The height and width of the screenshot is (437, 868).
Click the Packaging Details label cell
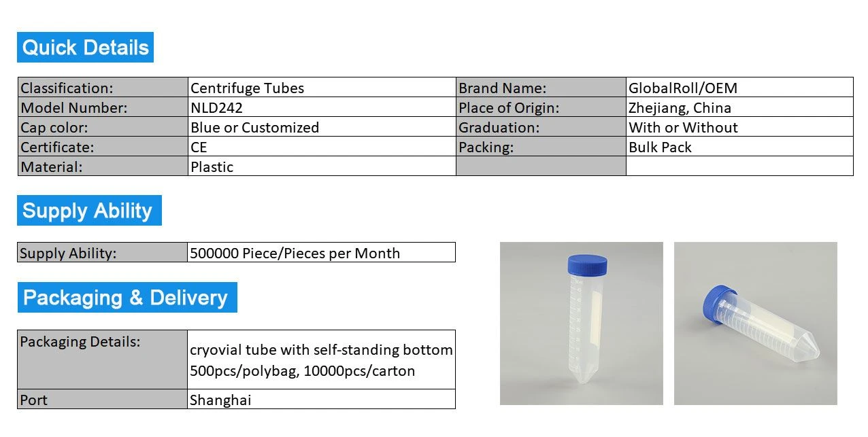[103, 360]
